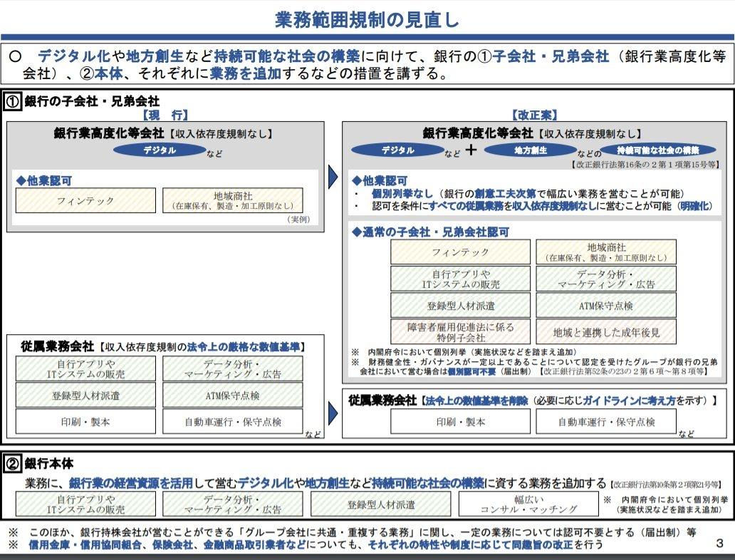Select the "フィンテック" box under 現行
735x560 pixels.
click(x=85, y=201)
